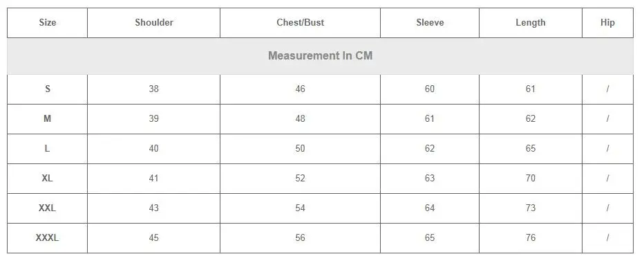
Task: Select the Shoulder column header
Action: tap(154, 23)
